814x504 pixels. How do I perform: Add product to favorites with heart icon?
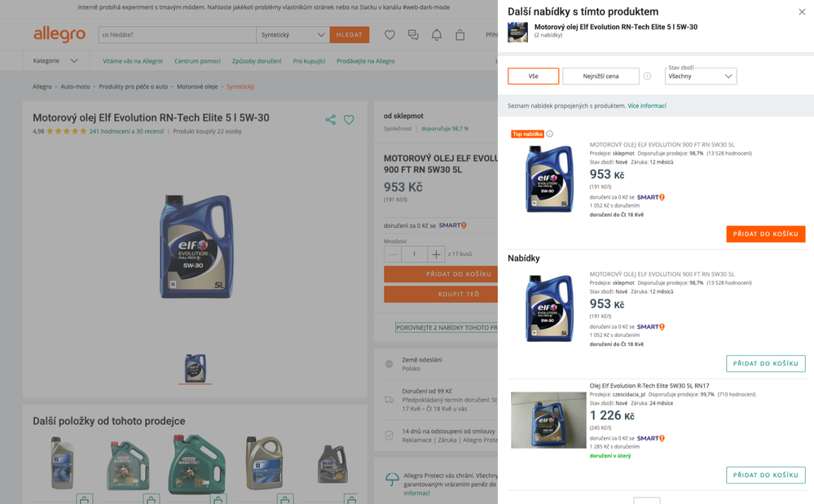(349, 120)
